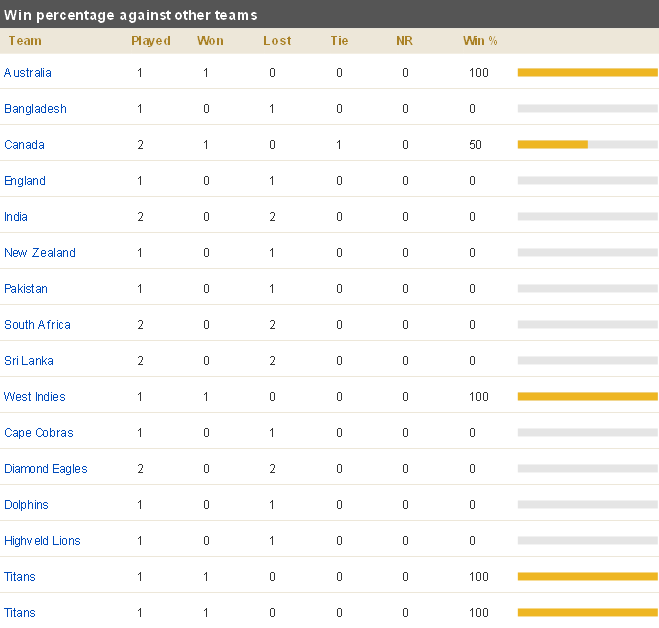Open the Canada team link

click(24, 145)
